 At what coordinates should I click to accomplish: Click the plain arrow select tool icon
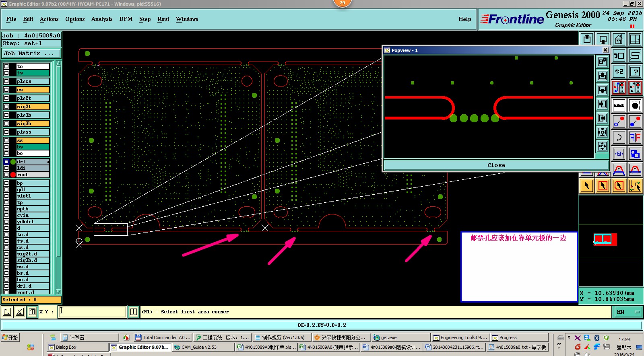(587, 186)
